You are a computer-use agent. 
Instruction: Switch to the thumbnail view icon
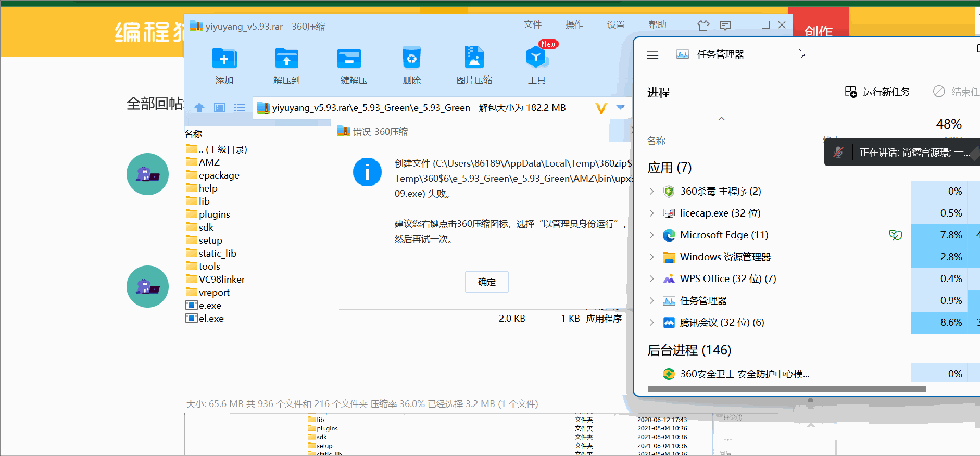coord(220,108)
